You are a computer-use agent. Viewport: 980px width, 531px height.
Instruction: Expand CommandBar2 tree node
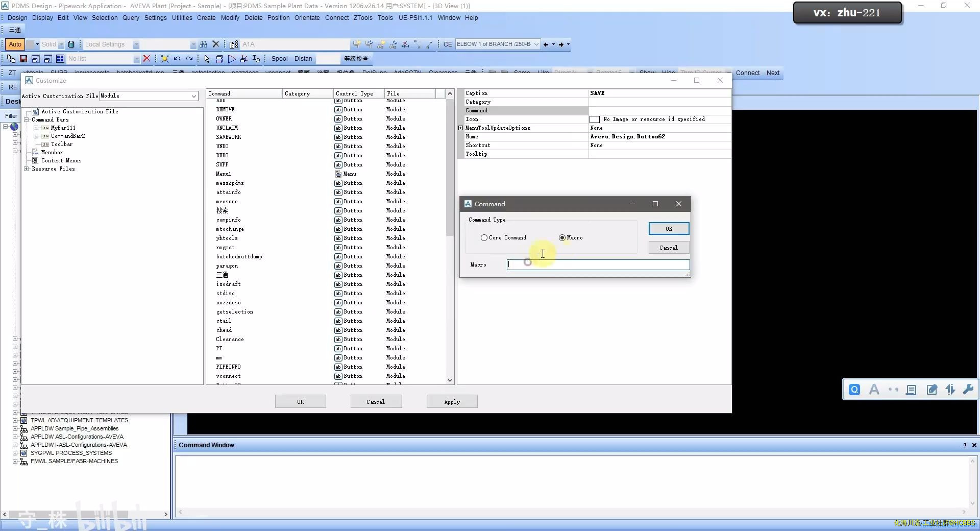[36, 136]
